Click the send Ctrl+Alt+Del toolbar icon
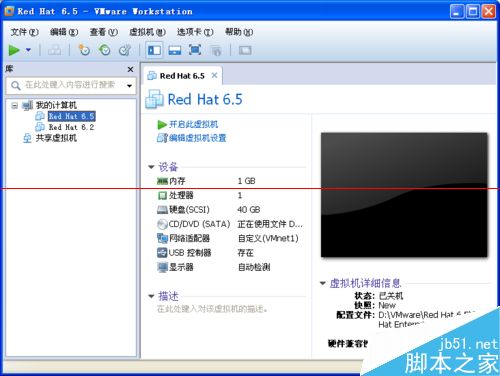 [54, 50]
